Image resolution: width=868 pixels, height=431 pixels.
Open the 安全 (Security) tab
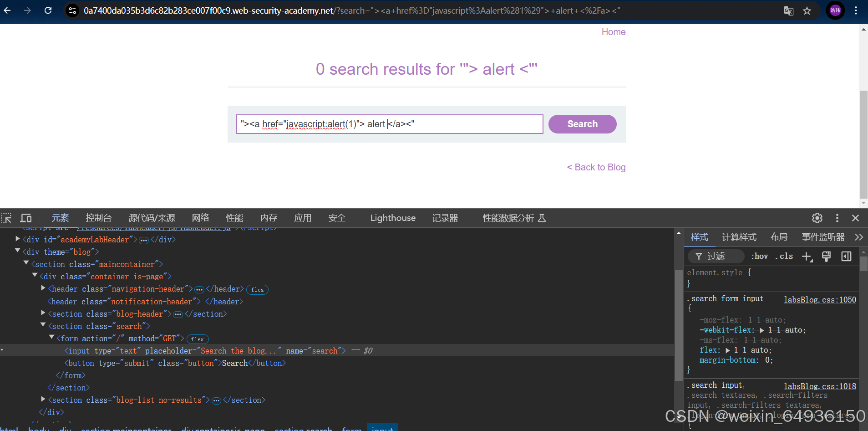[337, 218]
